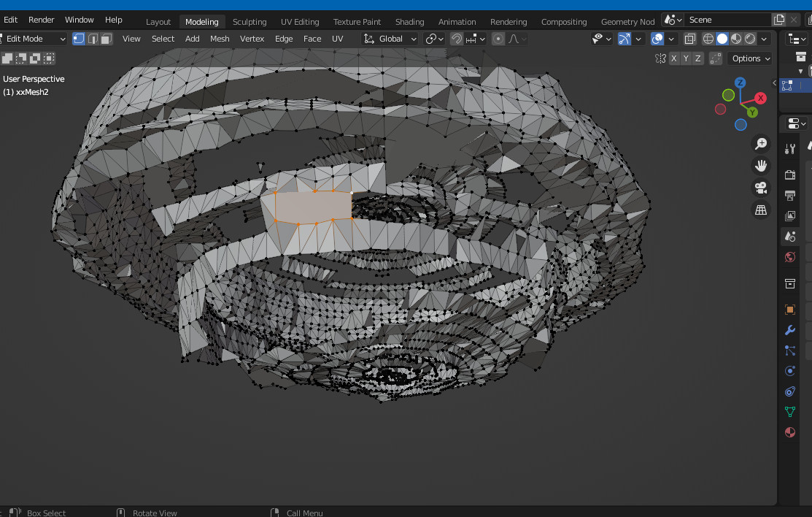Switch perspective/orthographic with the grid icon

click(761, 210)
